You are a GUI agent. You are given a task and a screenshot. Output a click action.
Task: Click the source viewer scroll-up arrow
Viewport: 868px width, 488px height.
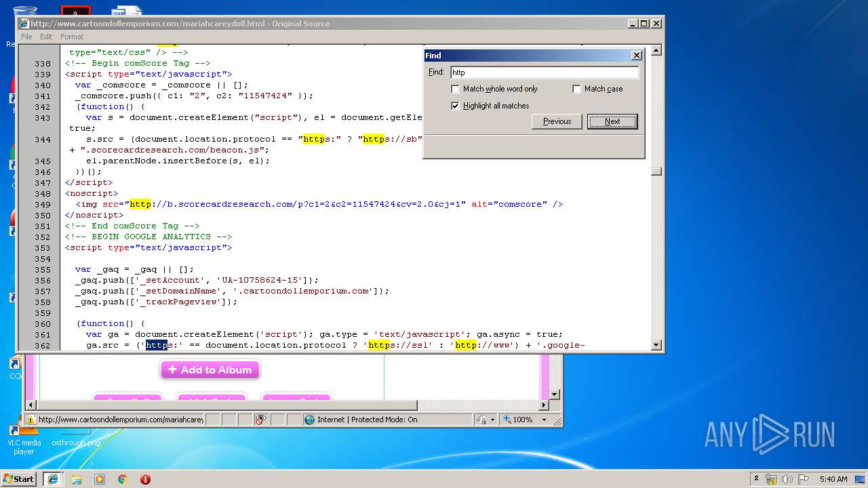(x=656, y=51)
